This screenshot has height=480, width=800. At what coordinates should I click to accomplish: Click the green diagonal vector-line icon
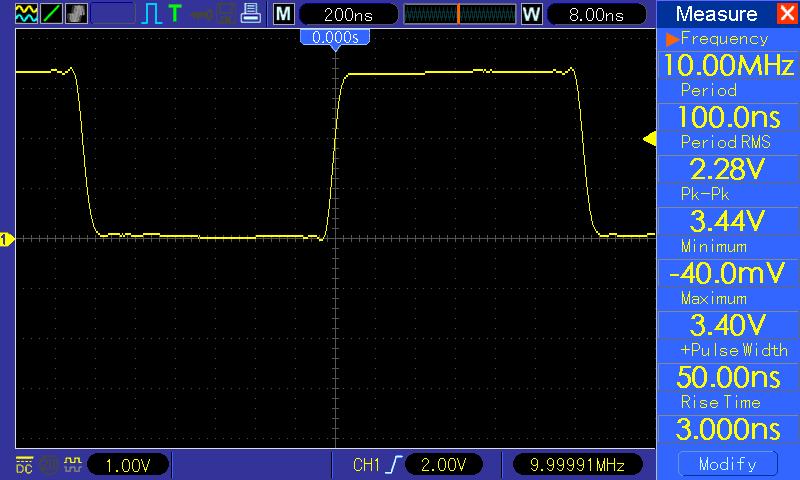click(51, 13)
